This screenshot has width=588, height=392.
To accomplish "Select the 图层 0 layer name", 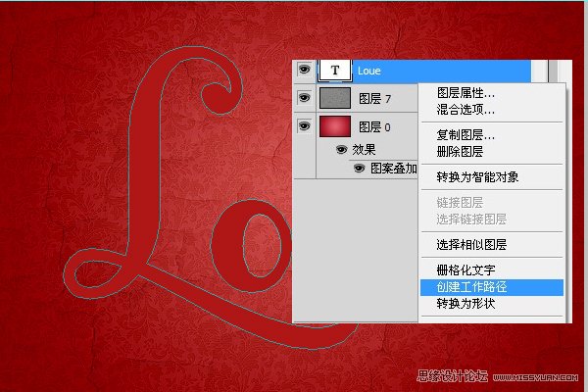I will point(374,127).
